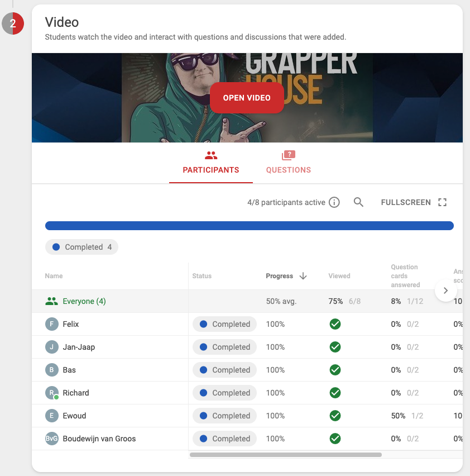Click Richard's Completed status chip
The image size is (470, 476).
[225, 393]
